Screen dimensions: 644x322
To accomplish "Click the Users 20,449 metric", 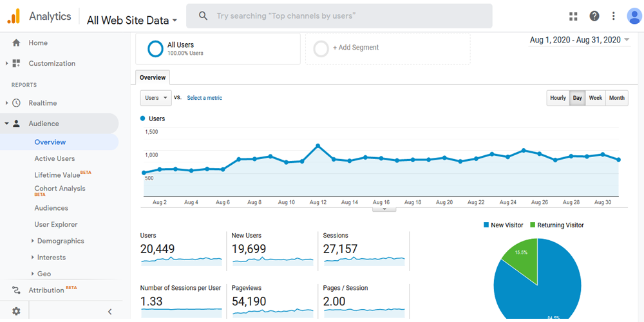I will [157, 249].
